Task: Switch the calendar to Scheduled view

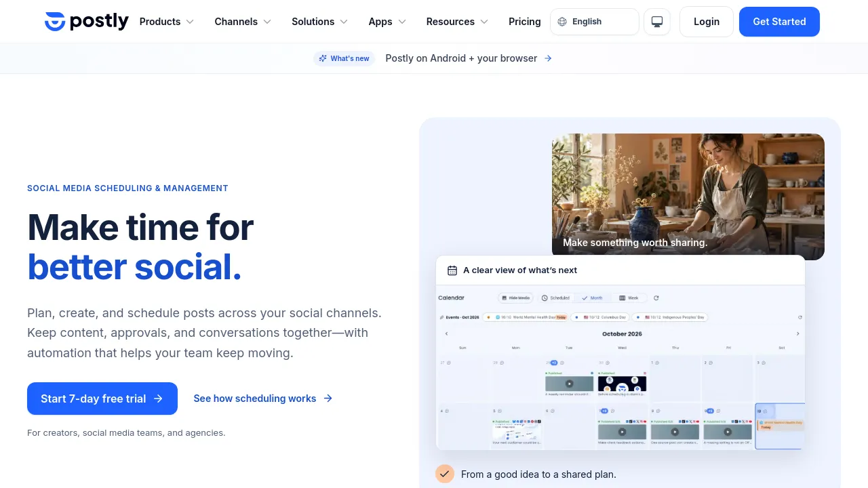Action: click(556, 298)
